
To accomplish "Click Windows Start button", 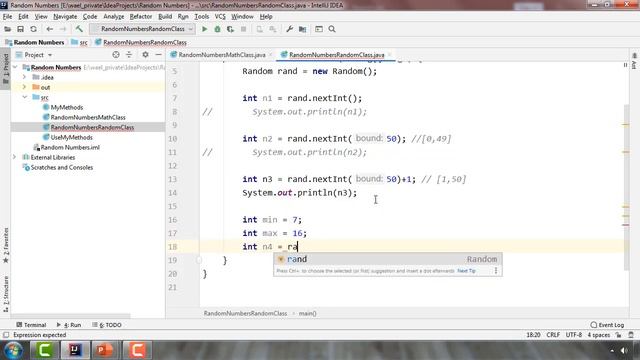I will pyautogui.click(x=13, y=350).
